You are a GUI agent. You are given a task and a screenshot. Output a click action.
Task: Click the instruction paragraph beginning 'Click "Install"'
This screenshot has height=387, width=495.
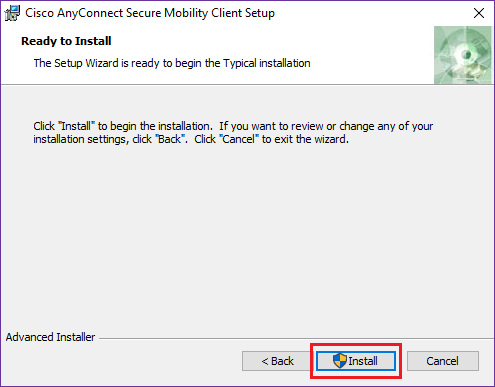(233, 132)
